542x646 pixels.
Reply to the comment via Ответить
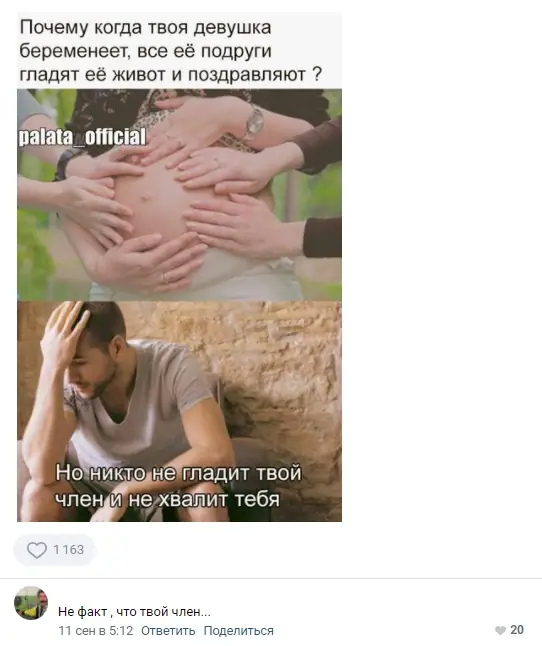pos(168,630)
